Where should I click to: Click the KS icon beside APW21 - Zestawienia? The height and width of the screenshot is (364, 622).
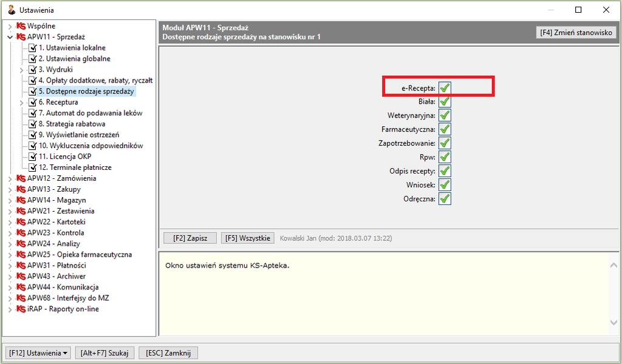tap(21, 211)
